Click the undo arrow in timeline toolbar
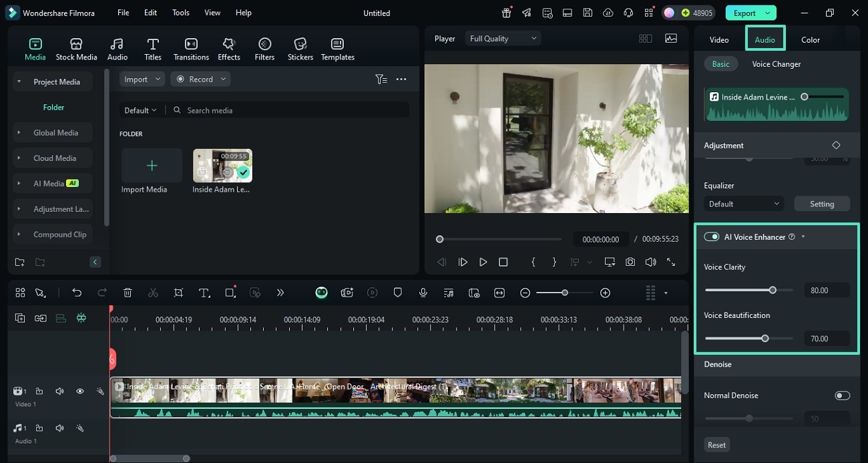Viewport: 868px width, 463px height. pyautogui.click(x=77, y=293)
